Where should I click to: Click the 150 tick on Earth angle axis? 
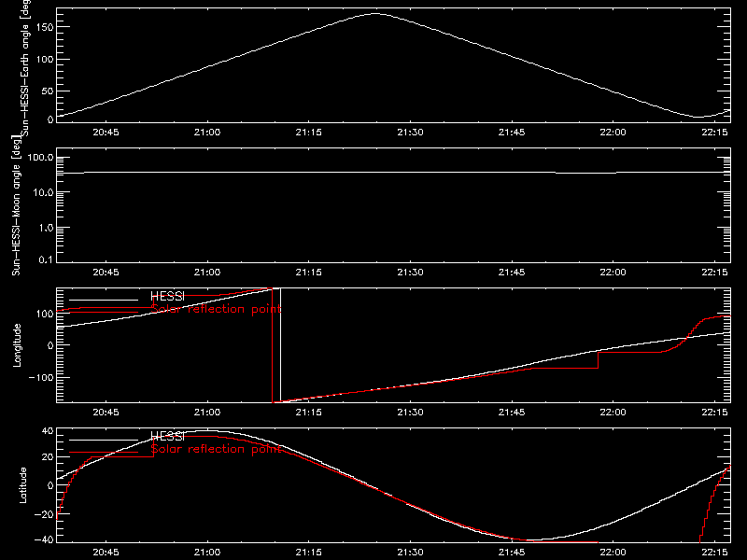pos(45,27)
